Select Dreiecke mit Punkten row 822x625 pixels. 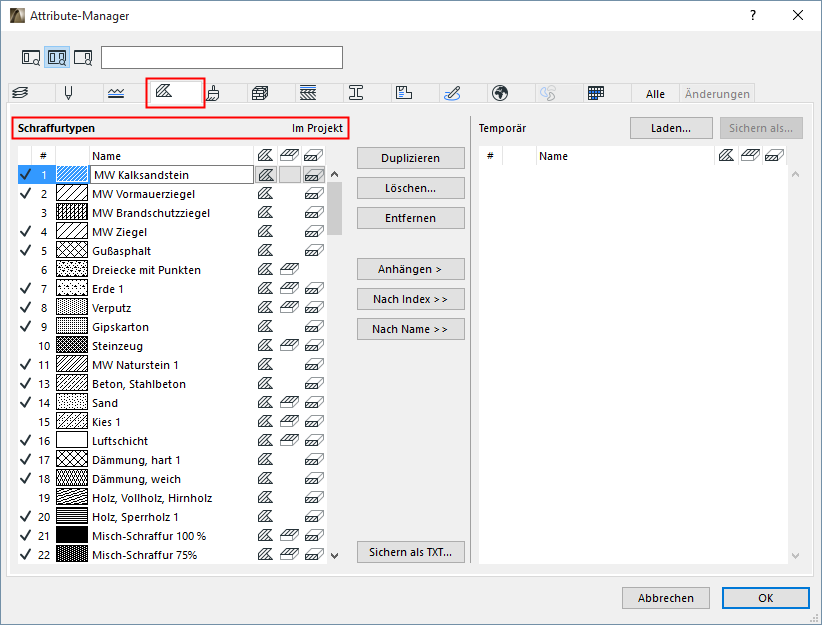[172, 270]
